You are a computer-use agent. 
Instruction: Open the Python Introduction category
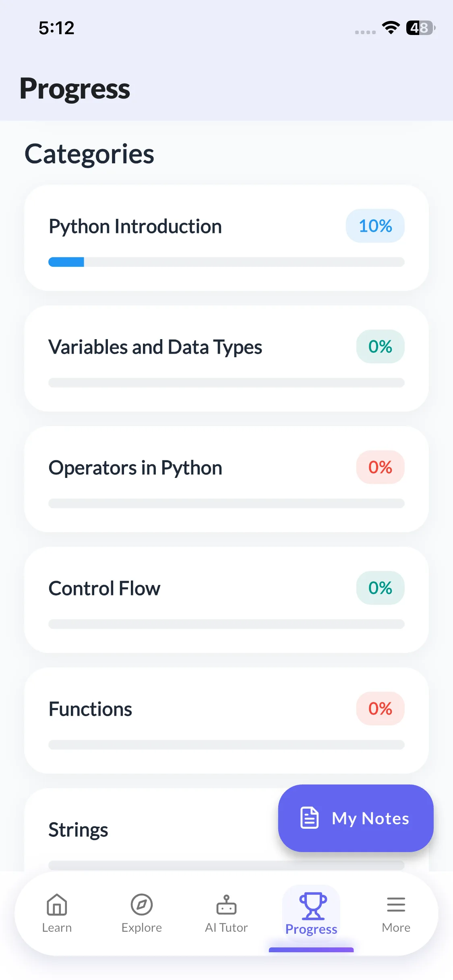point(135,226)
